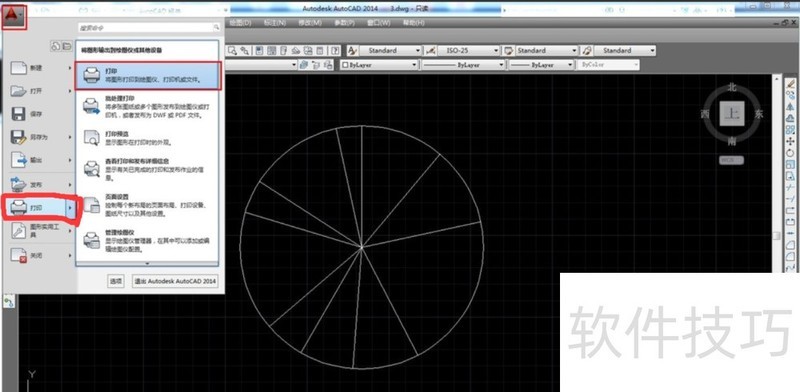The width and height of the screenshot is (800, 392).
Task: Select the Copy tool in Modify toolbar
Action: [790, 95]
